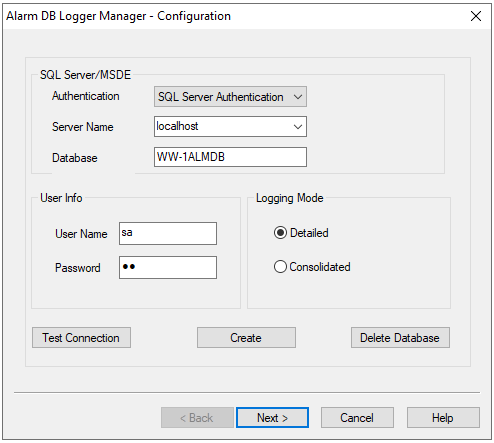Focus the Database field containing WW-1ALMDB
This screenshot has height=443, width=494.
click(230, 157)
